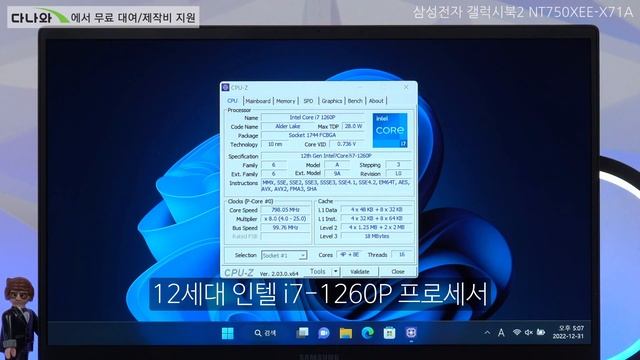Click the Max TDP value 28.0 W
640x360 pixels.
(x=353, y=127)
